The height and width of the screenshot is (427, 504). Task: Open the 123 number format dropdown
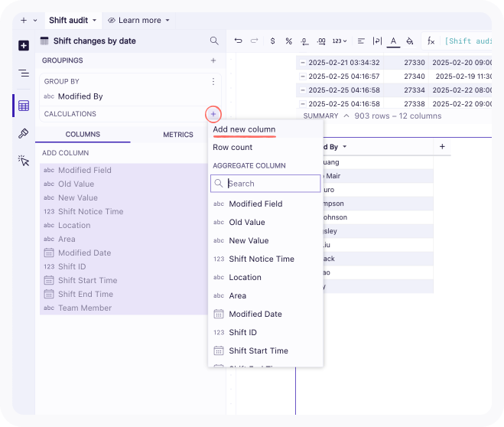click(340, 41)
